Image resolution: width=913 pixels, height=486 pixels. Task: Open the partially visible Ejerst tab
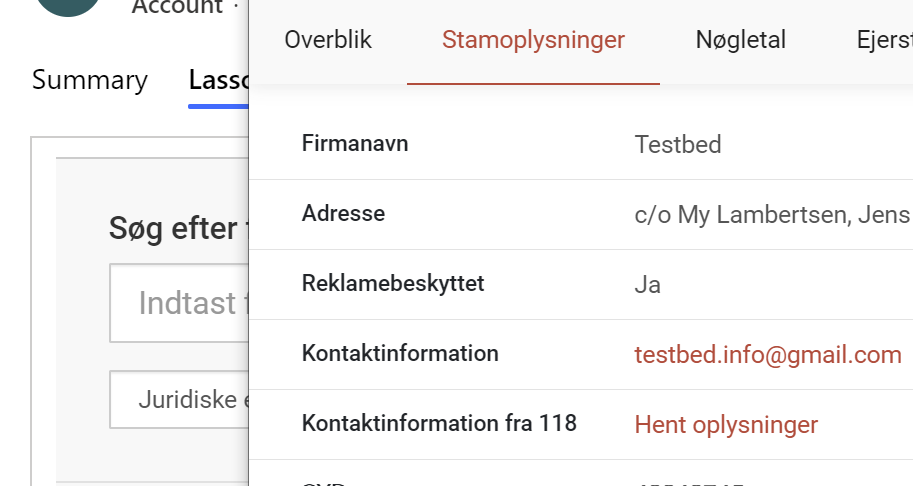pyautogui.click(x=884, y=40)
